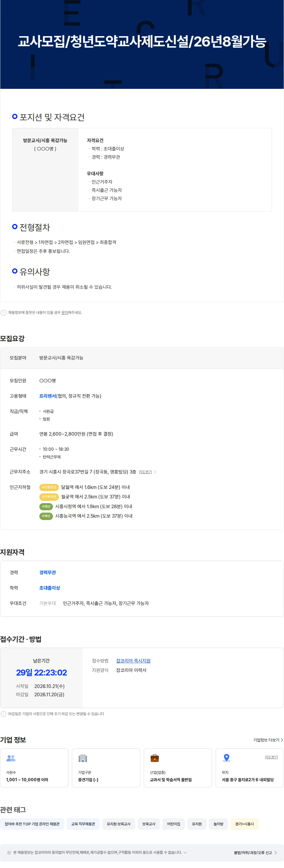Screen dimensions: 284x868
Task: Click the info icon beside 마감일은 기업의 사정
Action: coord(4,714)
